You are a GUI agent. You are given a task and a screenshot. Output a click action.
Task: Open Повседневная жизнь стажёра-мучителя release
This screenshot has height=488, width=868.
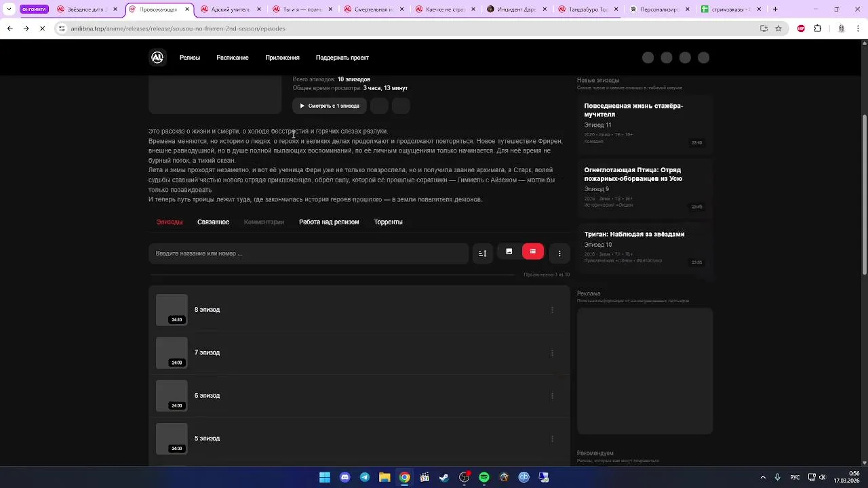(x=645, y=123)
